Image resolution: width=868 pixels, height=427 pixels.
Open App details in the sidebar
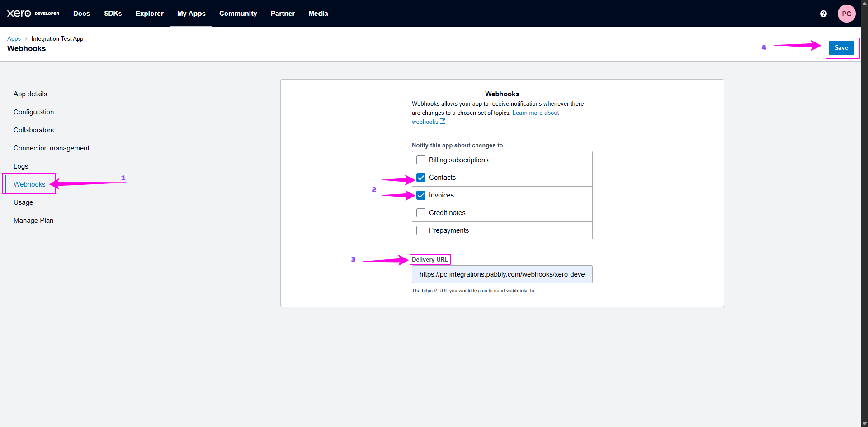click(x=30, y=94)
